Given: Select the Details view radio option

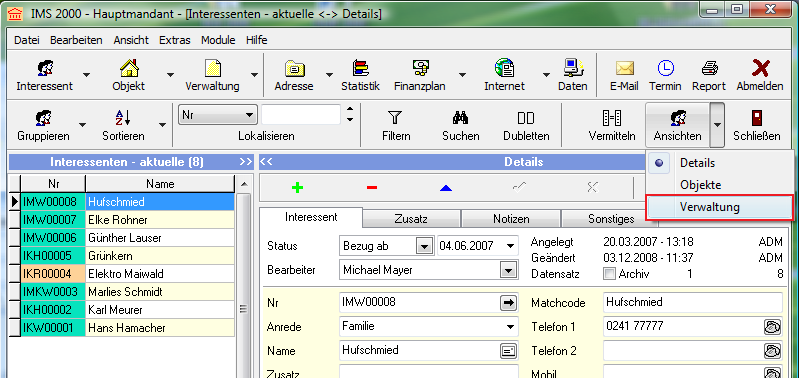Looking at the screenshot, I should pos(659,163).
